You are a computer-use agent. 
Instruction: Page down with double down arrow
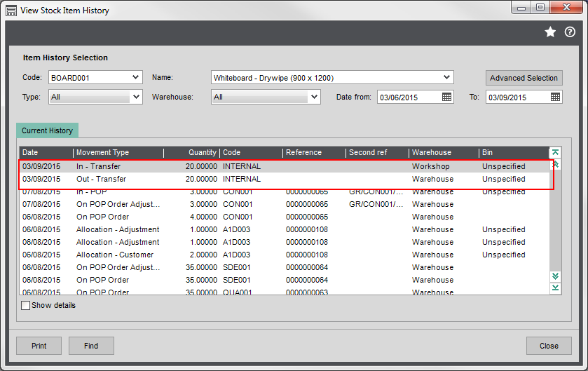click(555, 276)
